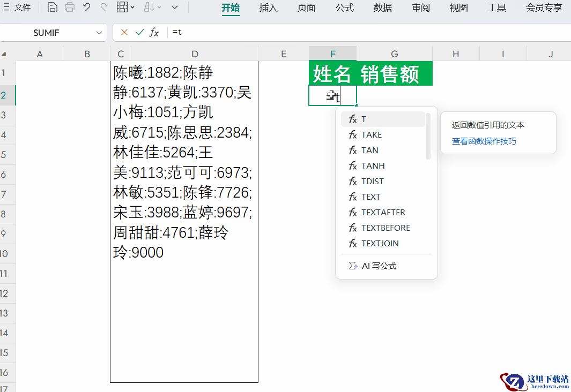Click the 销售额 header cell
The image size is (571, 392).
[395, 74]
